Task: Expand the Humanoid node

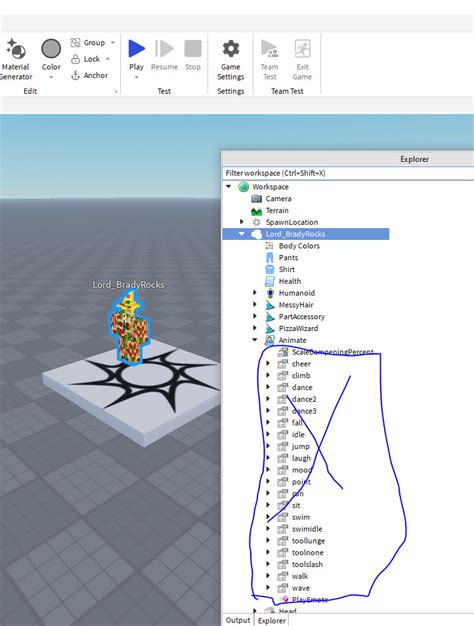Action: point(255,293)
